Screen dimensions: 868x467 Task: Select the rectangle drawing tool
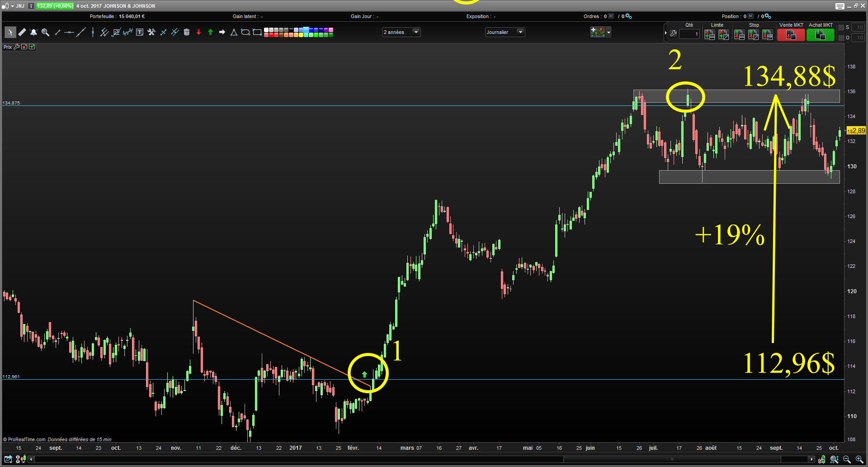257,32
